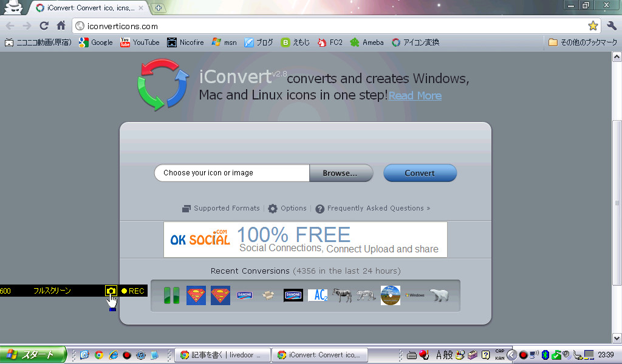Click the page scrollbar down arrow

click(617, 338)
